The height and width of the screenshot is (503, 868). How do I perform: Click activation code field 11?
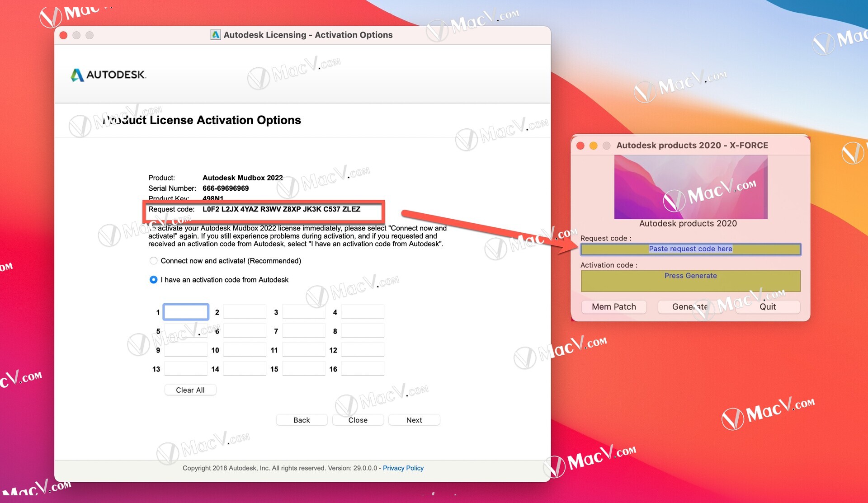[x=304, y=350]
